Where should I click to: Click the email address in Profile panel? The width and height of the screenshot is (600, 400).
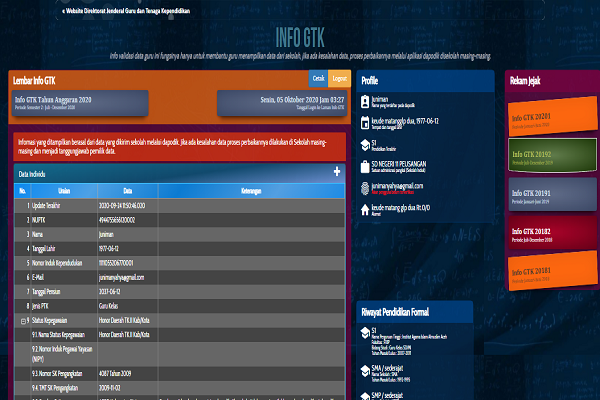coord(397,186)
